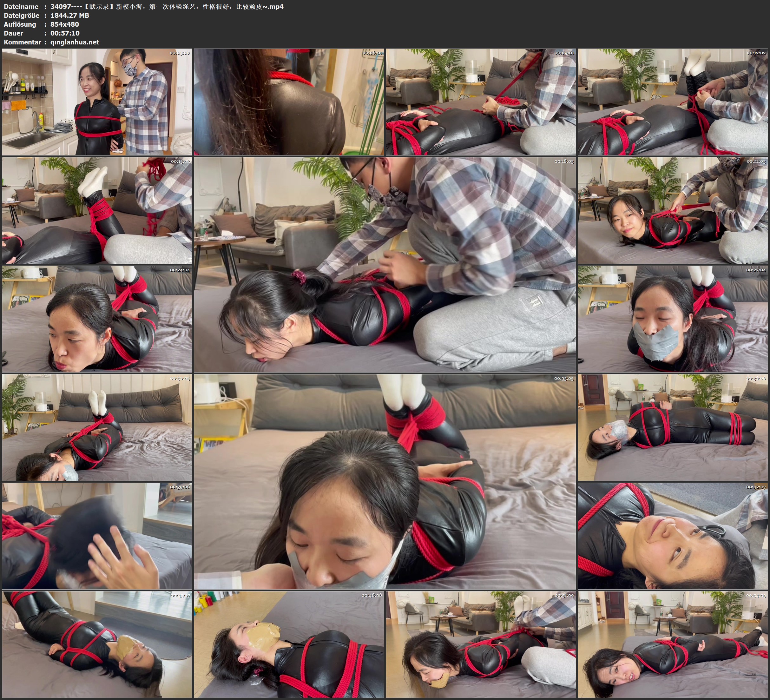This screenshot has height=700, width=770.
Task: Click the thumbnail timestamped 00:03:00
Action: click(97, 102)
